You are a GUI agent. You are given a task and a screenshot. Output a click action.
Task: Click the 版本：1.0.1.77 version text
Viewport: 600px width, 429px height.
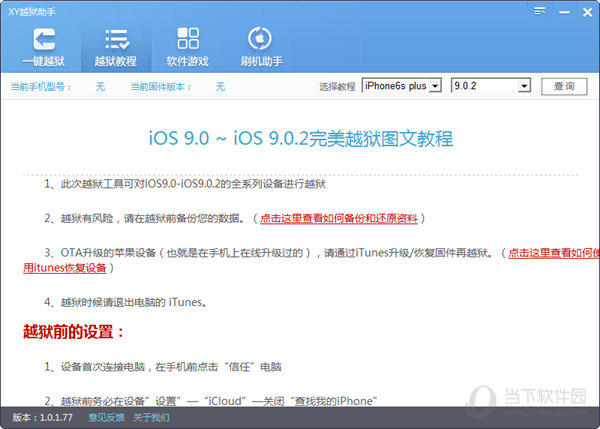[42, 418]
